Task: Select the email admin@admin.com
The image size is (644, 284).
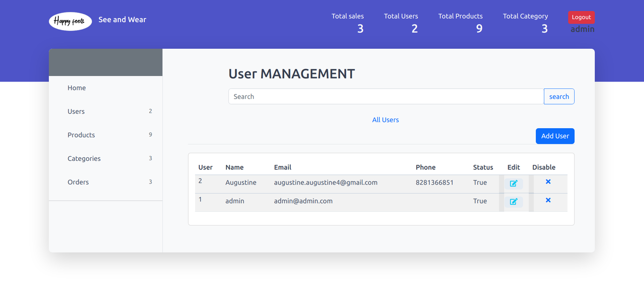Action: pyautogui.click(x=303, y=201)
